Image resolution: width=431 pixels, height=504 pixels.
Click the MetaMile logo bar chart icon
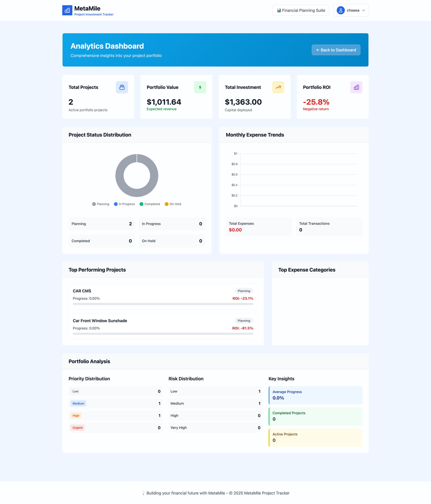[x=67, y=10]
